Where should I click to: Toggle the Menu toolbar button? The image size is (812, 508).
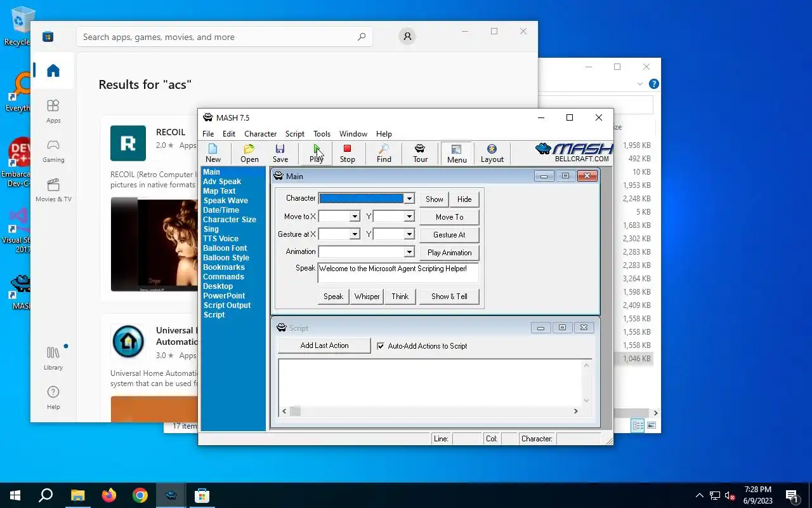pyautogui.click(x=456, y=154)
